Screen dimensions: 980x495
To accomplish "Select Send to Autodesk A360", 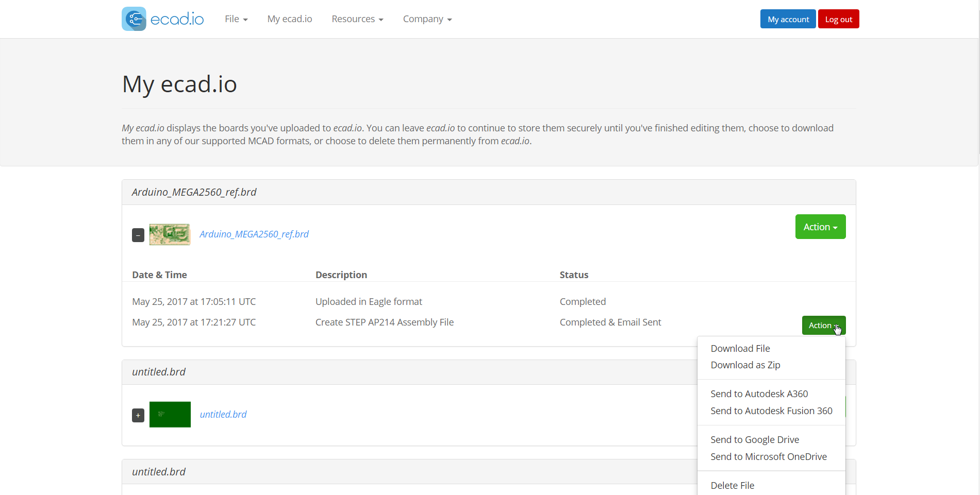I will 759,394.
